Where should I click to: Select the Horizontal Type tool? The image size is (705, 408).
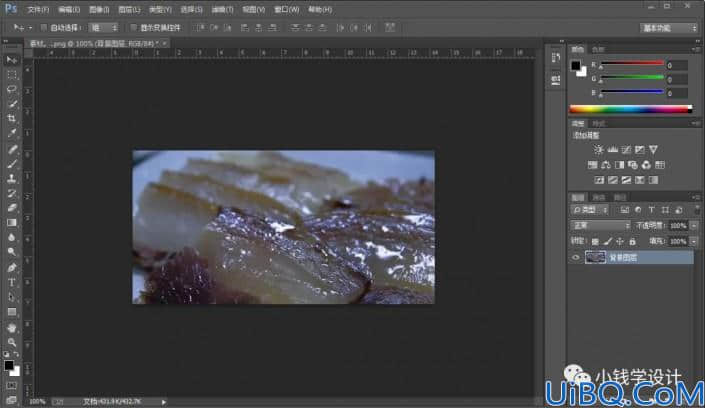[12, 282]
